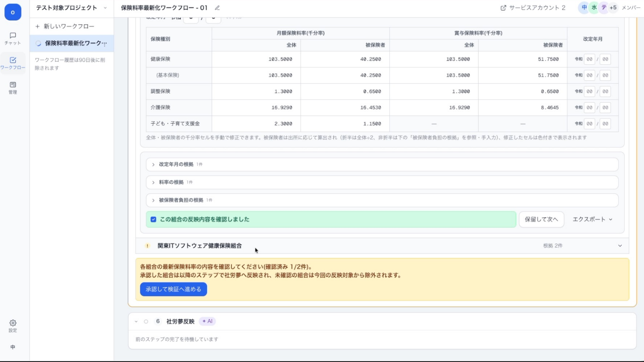Click (基本保険) revision month field
The image size is (644, 362).
[x=605, y=75]
